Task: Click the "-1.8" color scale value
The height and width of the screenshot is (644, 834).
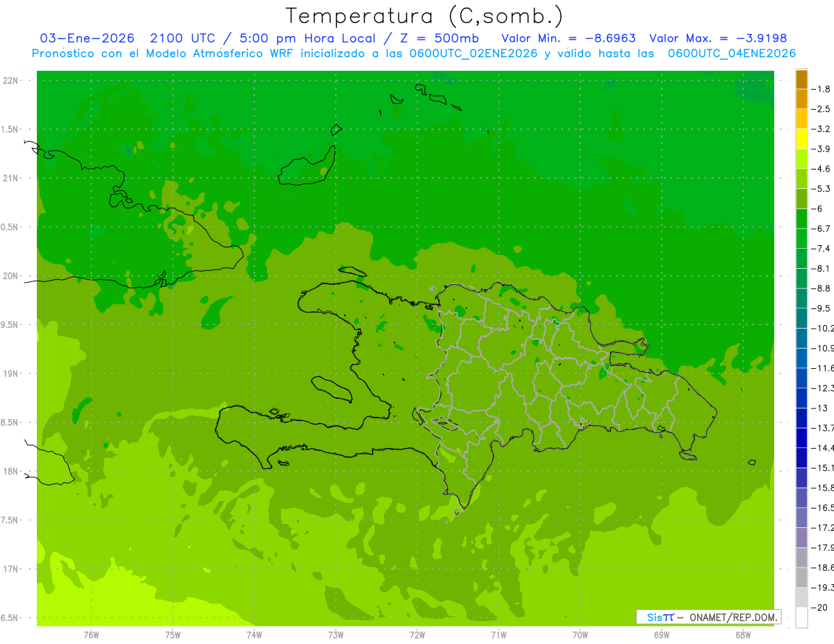Action: coord(821,89)
